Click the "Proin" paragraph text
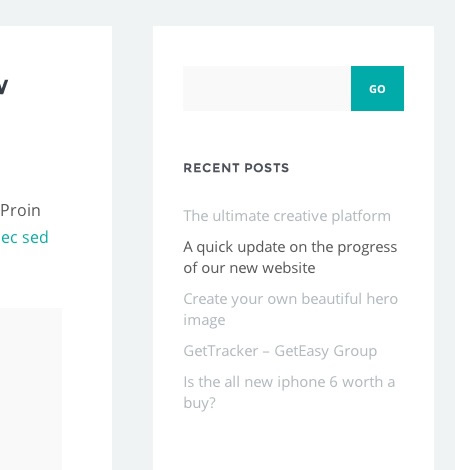The height and width of the screenshot is (470, 455). pyautogui.click(x=20, y=210)
